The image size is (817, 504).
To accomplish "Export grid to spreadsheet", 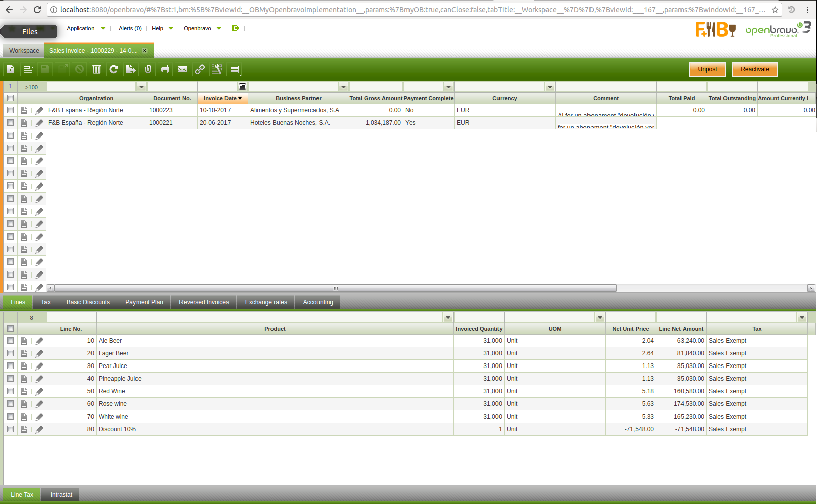I will click(131, 69).
